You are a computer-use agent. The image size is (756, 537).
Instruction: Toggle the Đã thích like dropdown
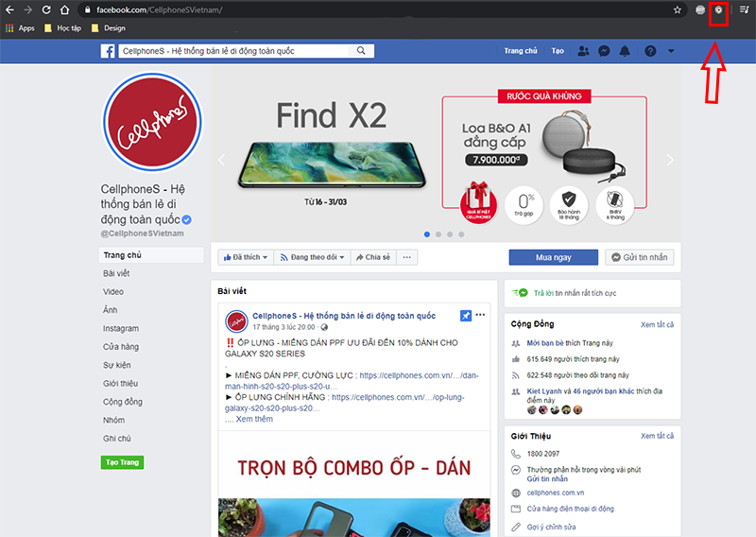point(246,257)
